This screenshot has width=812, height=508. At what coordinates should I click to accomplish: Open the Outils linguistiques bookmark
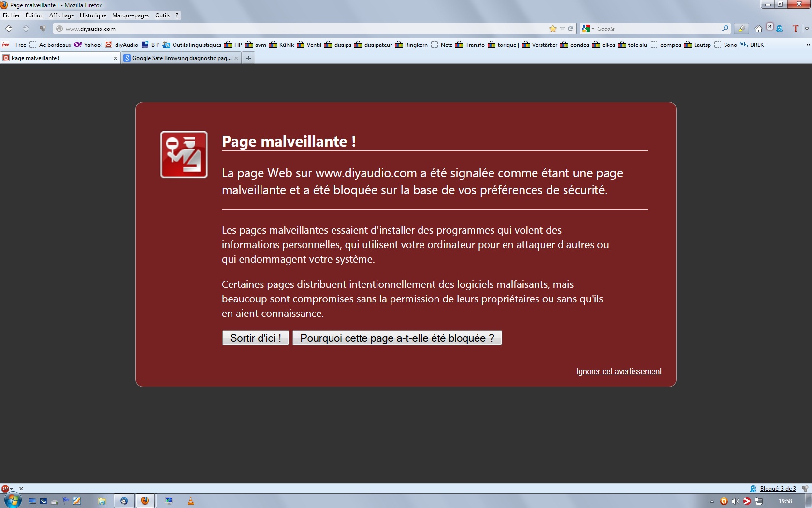[192, 45]
